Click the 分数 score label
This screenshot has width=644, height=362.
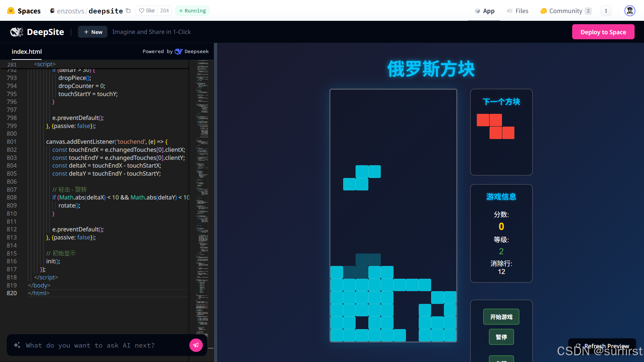[x=501, y=215]
